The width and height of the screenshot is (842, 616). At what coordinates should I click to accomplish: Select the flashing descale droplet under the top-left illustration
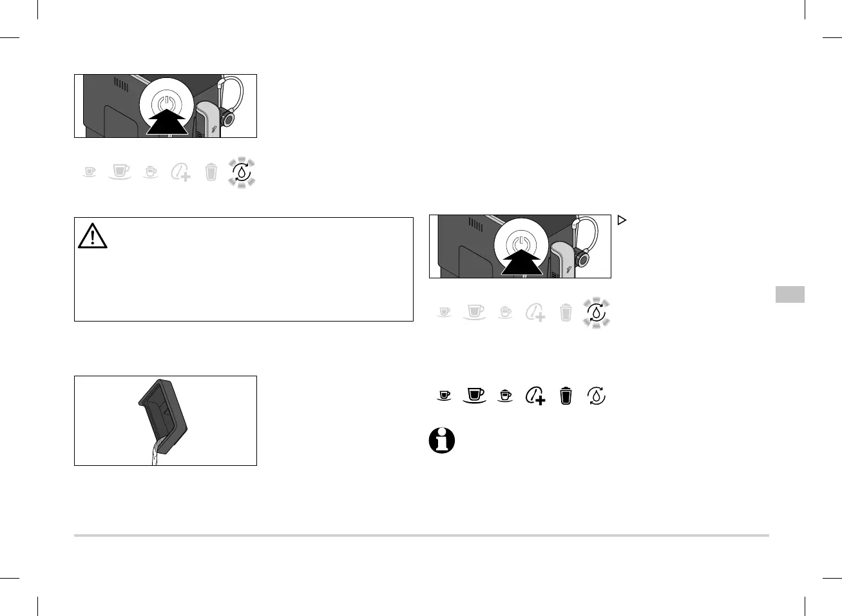click(x=242, y=172)
